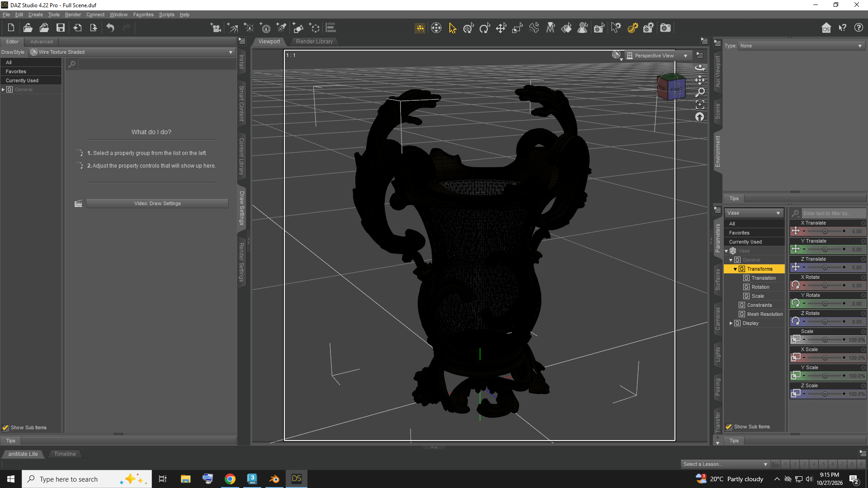Select the Rotate tool in toolbar
Viewport: 868px width, 488px height.
pyautogui.click(x=485, y=28)
